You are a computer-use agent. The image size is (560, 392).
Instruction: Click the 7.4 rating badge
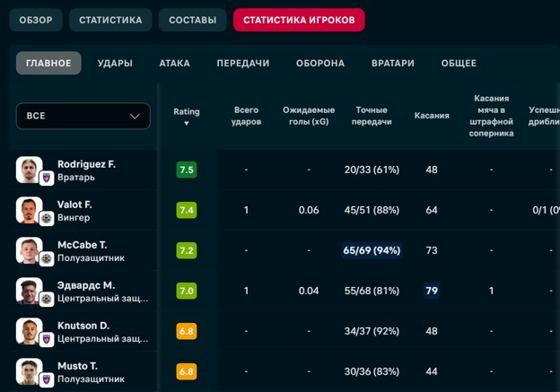[187, 210]
